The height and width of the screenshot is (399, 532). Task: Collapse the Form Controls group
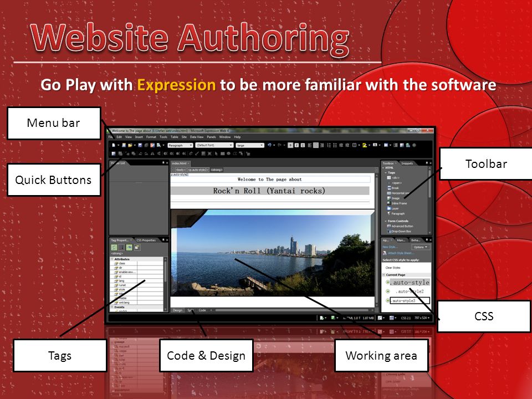point(386,221)
